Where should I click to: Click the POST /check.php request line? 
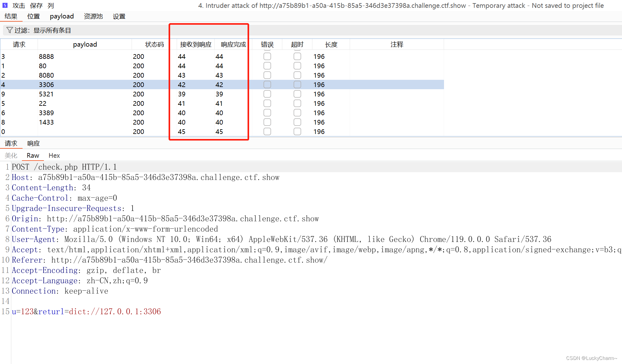point(64,167)
